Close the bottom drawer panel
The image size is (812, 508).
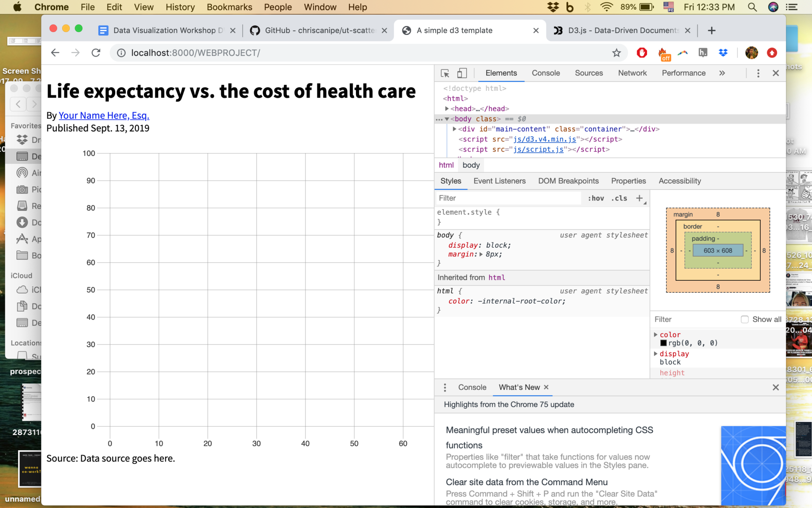click(775, 388)
